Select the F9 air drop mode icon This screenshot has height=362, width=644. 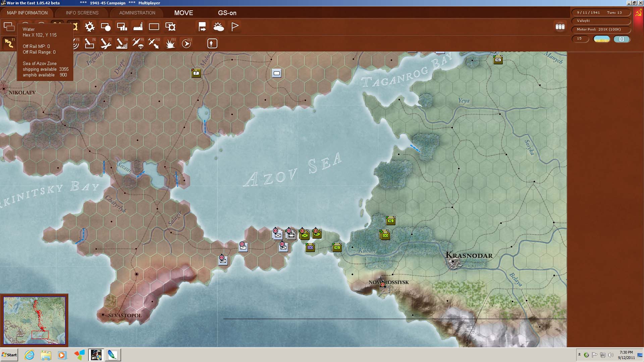[138, 44]
